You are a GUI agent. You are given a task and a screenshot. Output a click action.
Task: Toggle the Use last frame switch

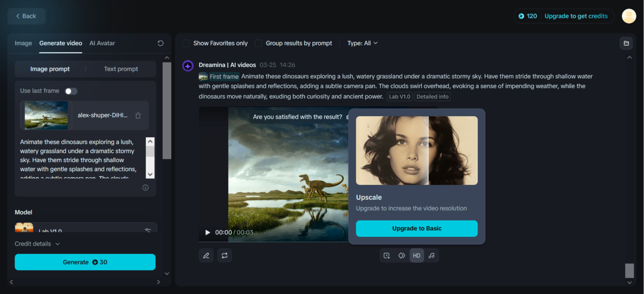71,91
